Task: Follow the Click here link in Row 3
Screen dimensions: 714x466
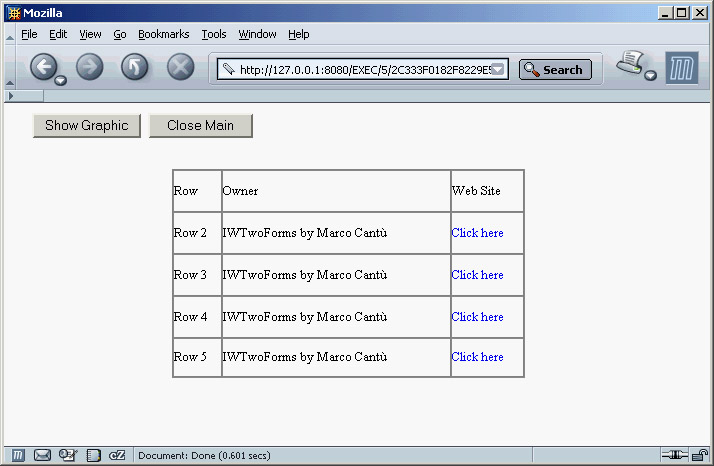Action: click(x=477, y=275)
